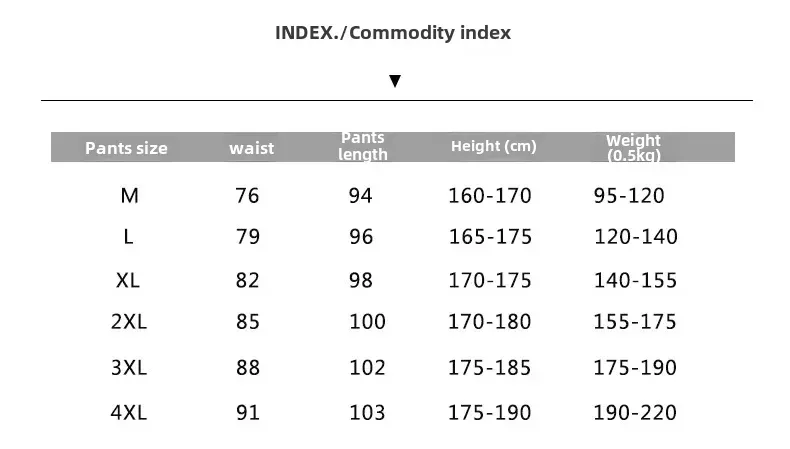Click the black downward triangle arrow
Image resolution: width=790 pixels, height=449 pixels.
[395, 81]
